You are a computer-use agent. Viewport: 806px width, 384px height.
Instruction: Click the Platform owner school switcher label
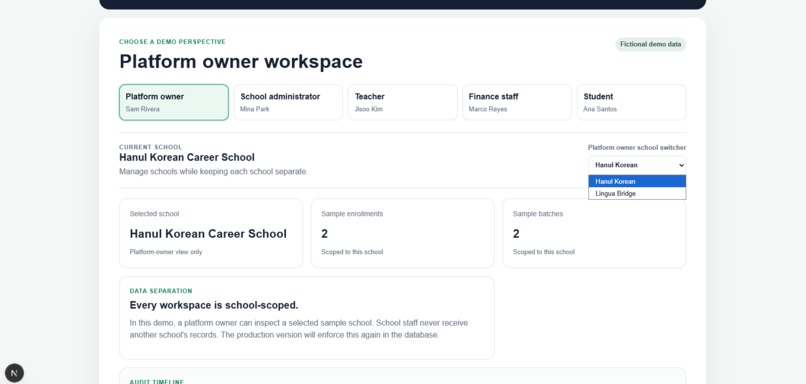(x=637, y=148)
